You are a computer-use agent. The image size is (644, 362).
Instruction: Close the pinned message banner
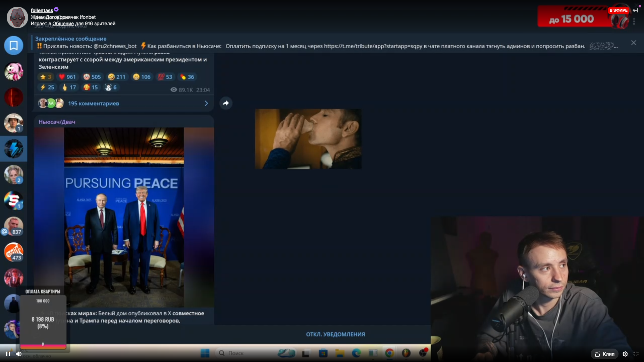633,43
